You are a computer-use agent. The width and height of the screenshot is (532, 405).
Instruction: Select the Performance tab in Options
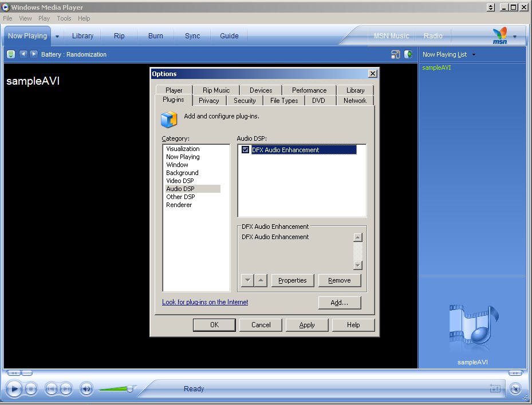pos(309,90)
